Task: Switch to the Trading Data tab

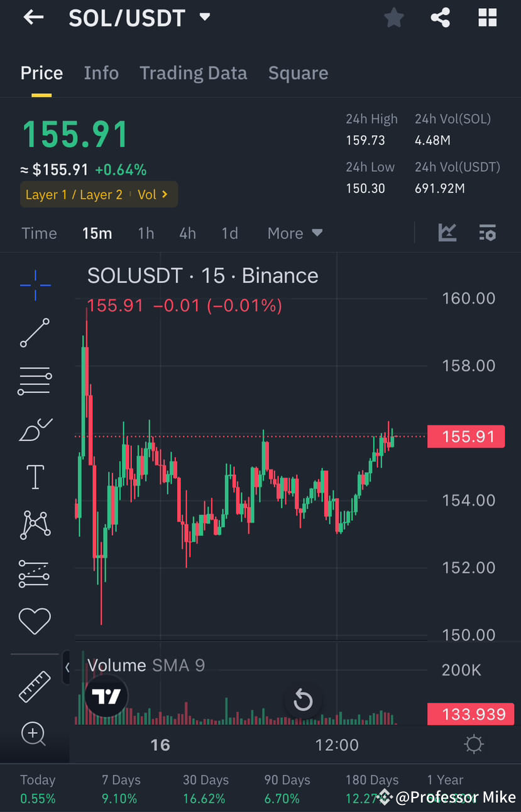Action: [x=193, y=73]
